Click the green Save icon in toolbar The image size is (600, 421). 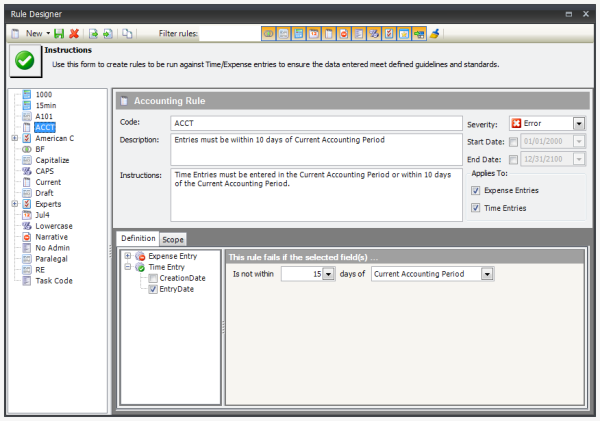[60, 34]
